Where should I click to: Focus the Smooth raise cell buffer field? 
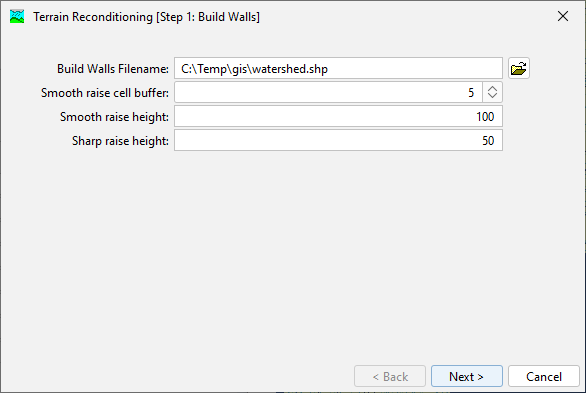(329, 92)
